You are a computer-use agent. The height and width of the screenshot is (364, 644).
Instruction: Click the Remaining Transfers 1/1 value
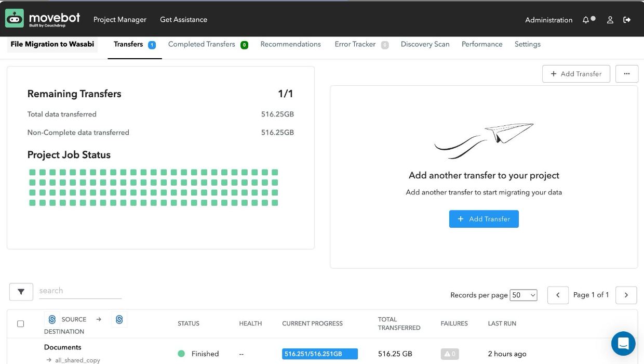point(286,94)
